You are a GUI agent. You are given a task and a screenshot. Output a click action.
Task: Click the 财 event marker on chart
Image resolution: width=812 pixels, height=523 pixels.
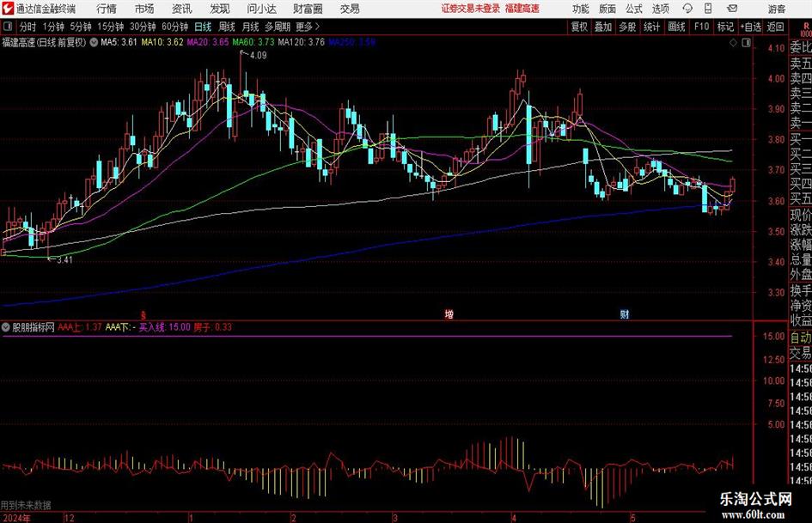click(625, 314)
